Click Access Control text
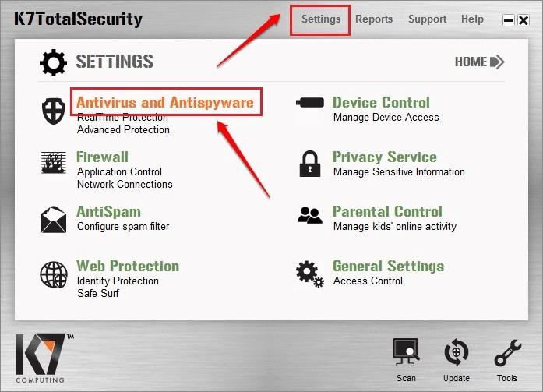Screen dimensions: 543x392 coord(368,281)
